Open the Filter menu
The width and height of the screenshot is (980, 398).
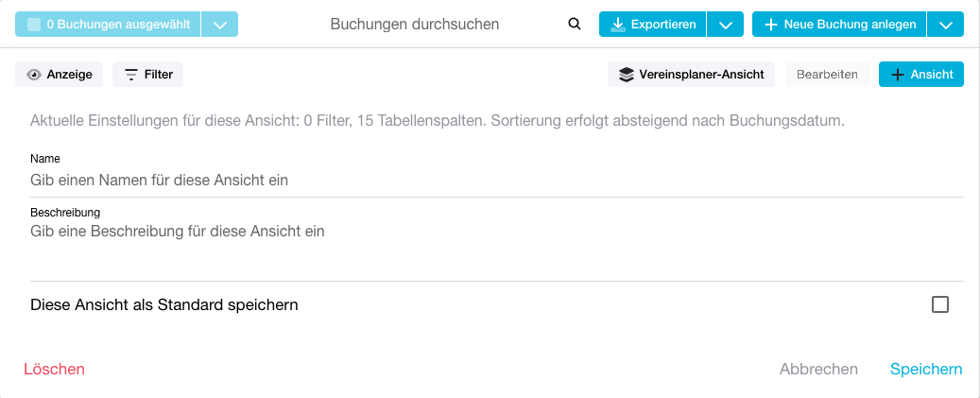point(148,75)
